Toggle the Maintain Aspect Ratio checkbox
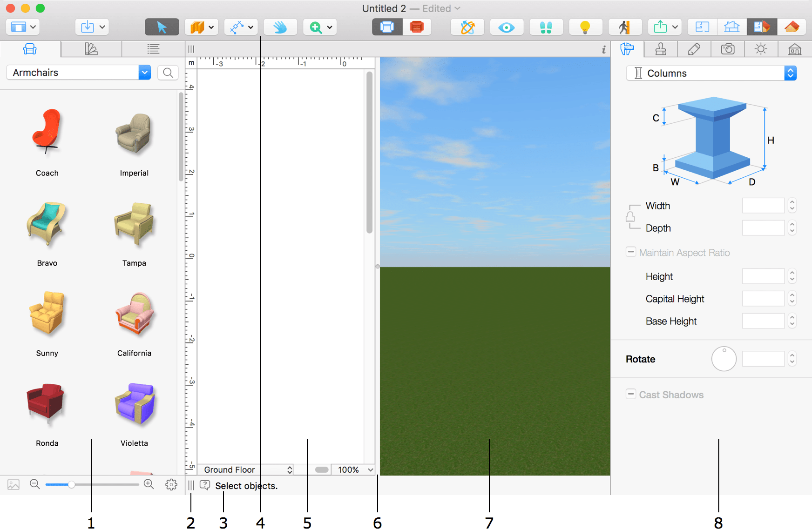 pos(631,252)
